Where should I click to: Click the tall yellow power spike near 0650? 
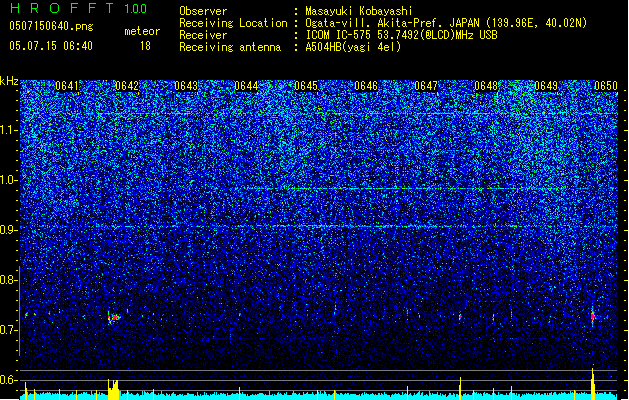tap(593, 383)
